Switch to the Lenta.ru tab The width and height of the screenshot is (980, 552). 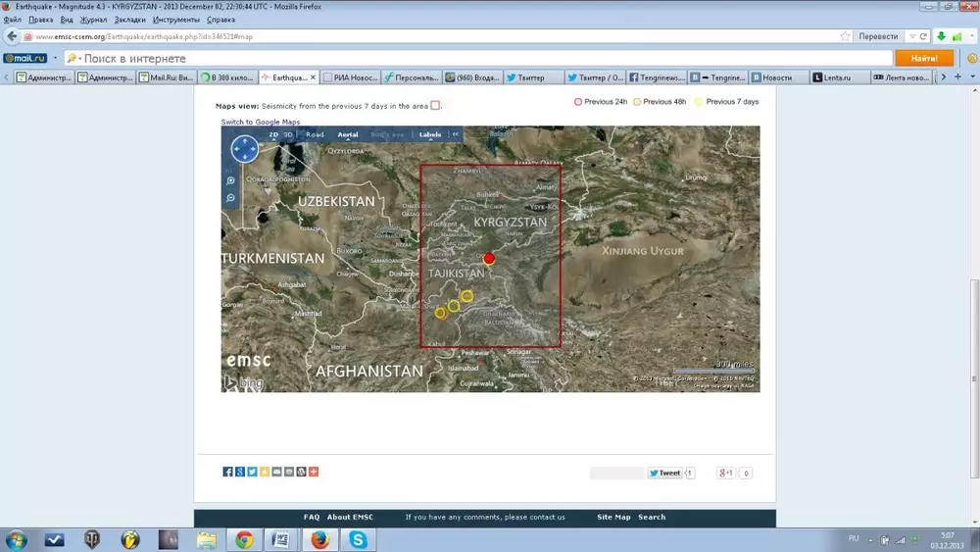click(838, 76)
